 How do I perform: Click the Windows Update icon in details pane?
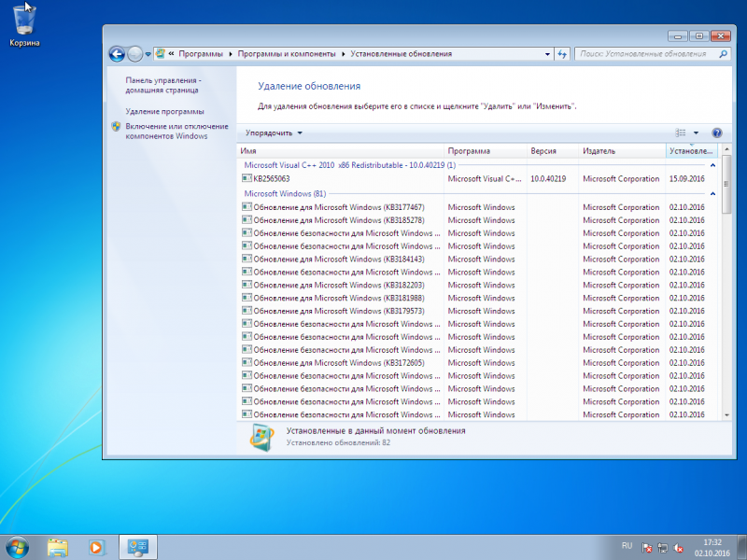[x=261, y=437]
